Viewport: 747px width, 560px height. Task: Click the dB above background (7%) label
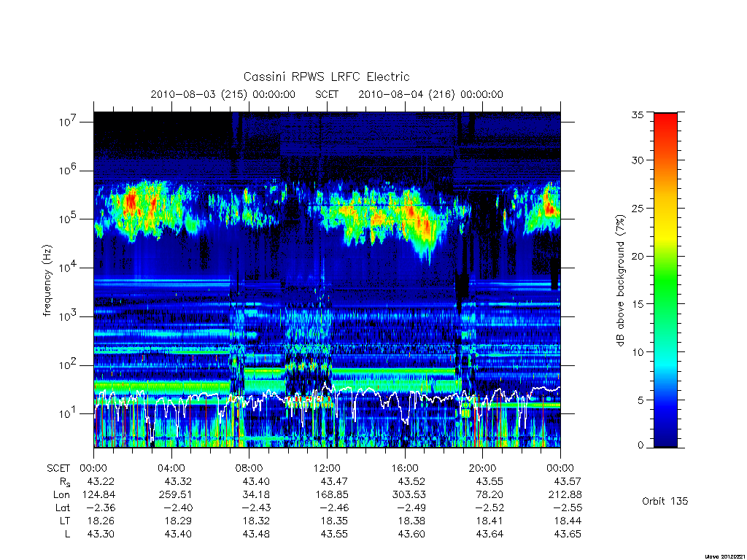point(620,281)
